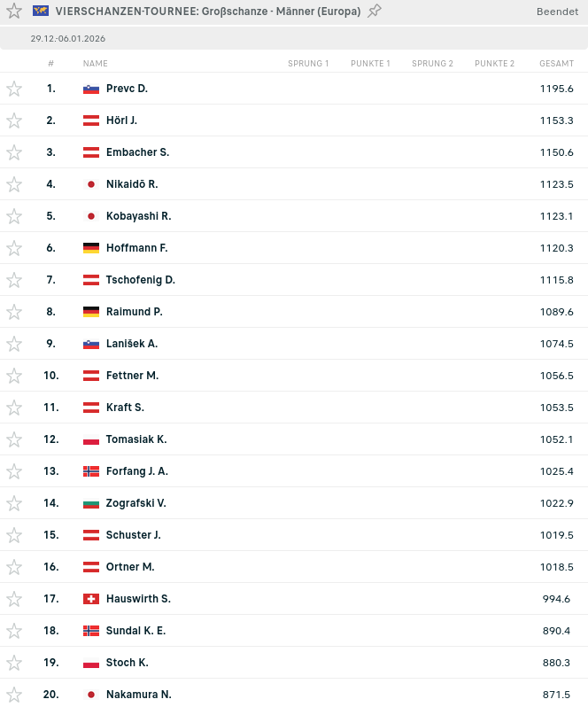Click the star next to Raimund P.

pyautogui.click(x=14, y=312)
